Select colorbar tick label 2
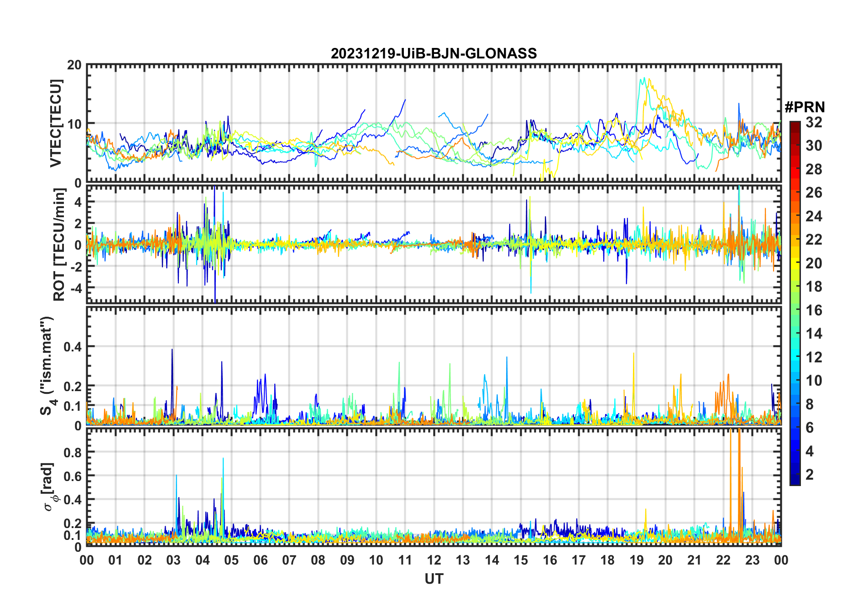The width and height of the screenshot is (868, 607). (x=810, y=474)
